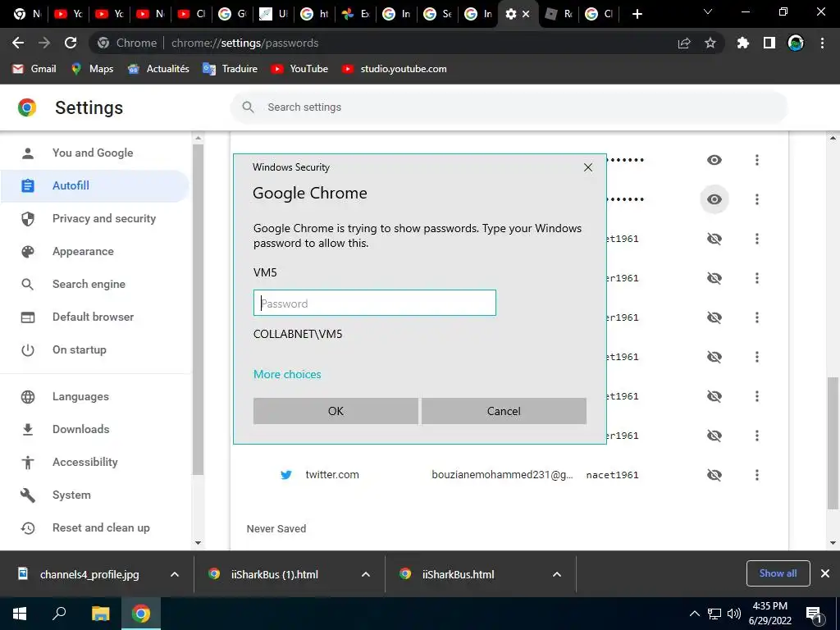
Task: Open more actions for the twitter.com row
Action: pyautogui.click(x=757, y=475)
